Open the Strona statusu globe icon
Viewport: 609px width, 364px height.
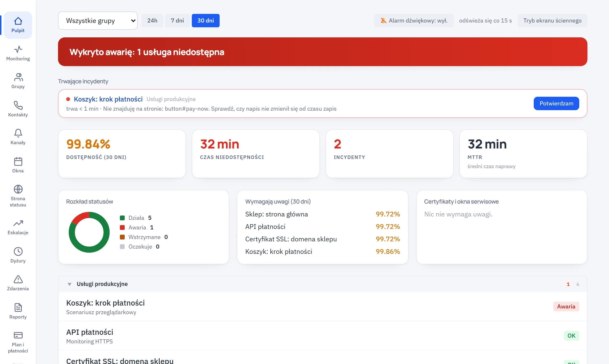tap(18, 189)
